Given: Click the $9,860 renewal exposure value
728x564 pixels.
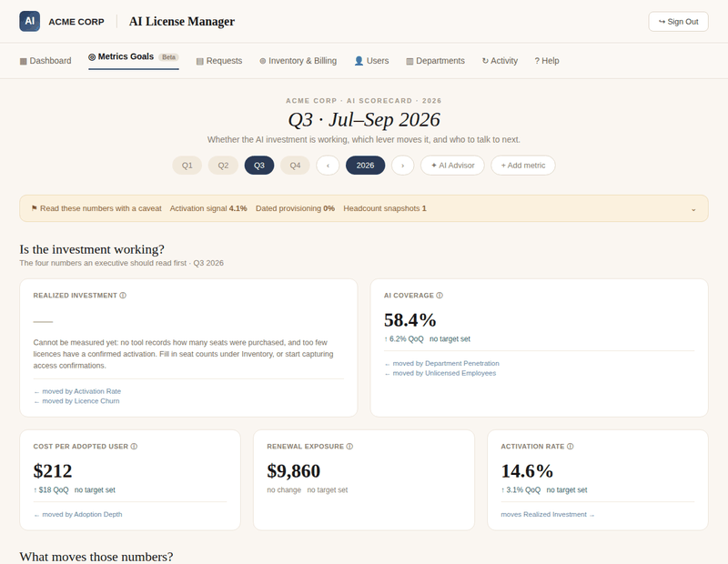Looking at the screenshot, I should point(293,471).
